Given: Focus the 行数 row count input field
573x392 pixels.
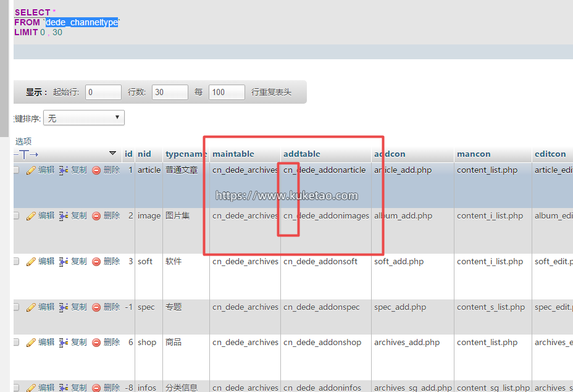Looking at the screenshot, I should [x=170, y=92].
